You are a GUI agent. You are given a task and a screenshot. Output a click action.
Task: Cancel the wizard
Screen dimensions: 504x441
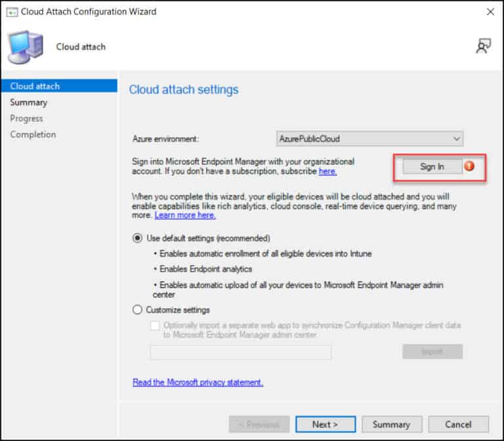(x=458, y=425)
